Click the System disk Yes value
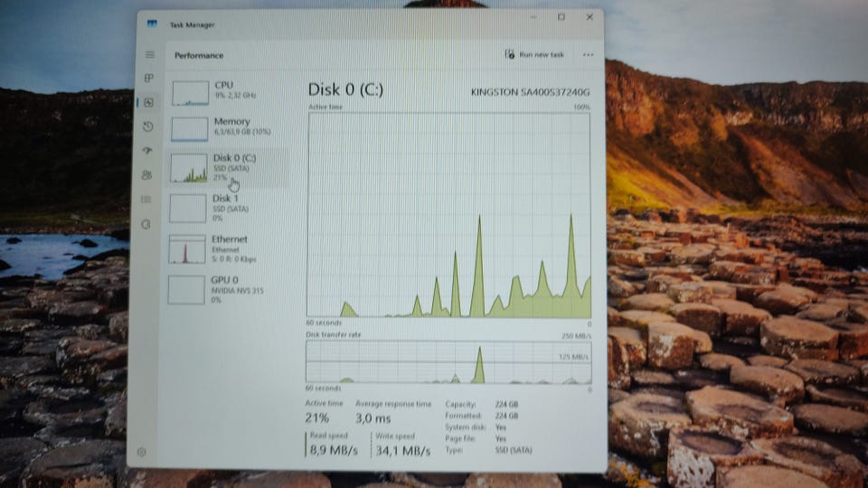 pyautogui.click(x=500, y=427)
